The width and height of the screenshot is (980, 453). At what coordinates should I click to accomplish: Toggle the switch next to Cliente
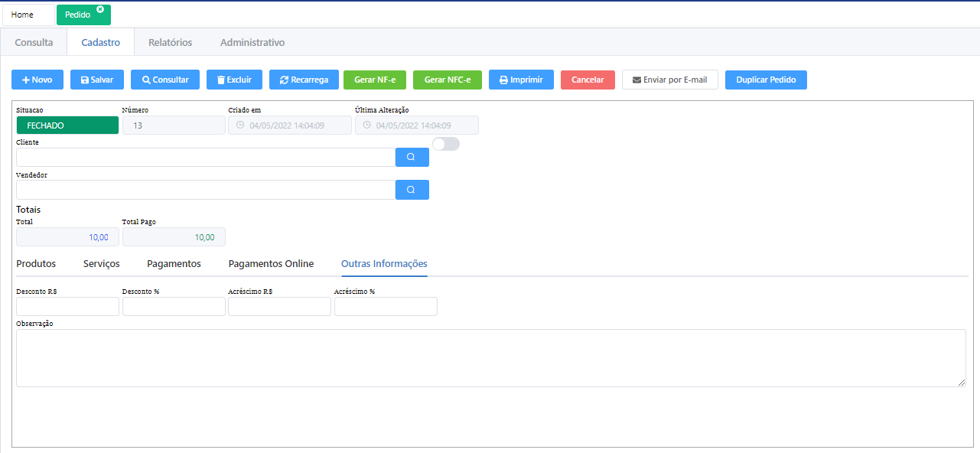coord(445,144)
